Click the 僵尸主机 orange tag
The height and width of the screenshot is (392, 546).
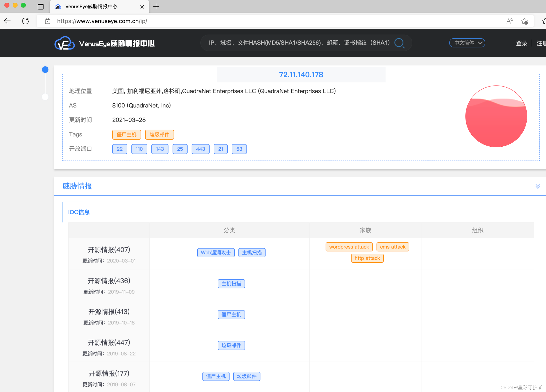pos(126,134)
